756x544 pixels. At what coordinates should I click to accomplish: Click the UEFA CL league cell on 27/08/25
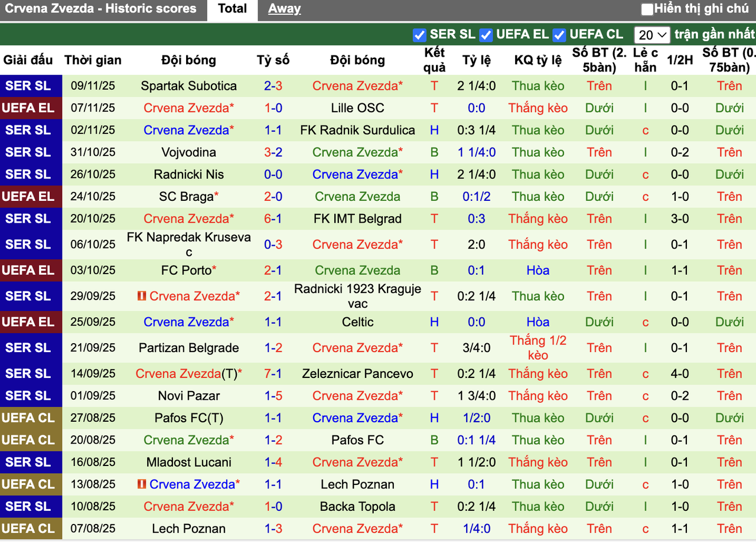(x=31, y=418)
